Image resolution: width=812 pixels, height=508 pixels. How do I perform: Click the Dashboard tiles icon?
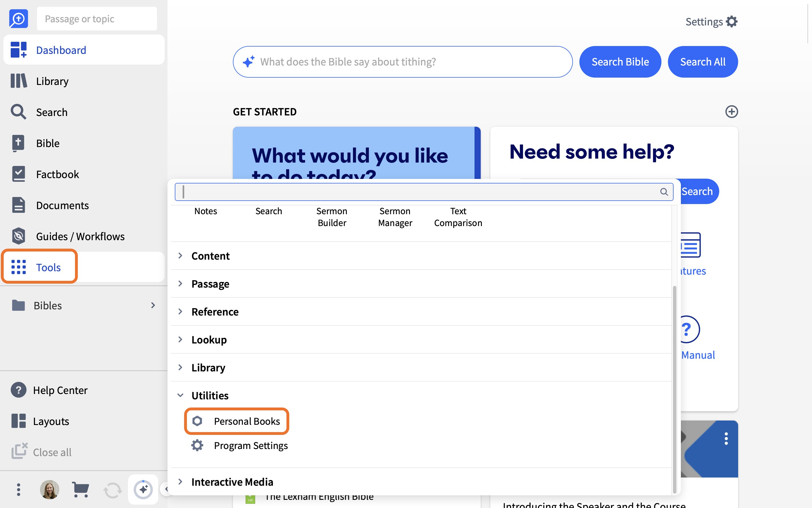(18, 50)
